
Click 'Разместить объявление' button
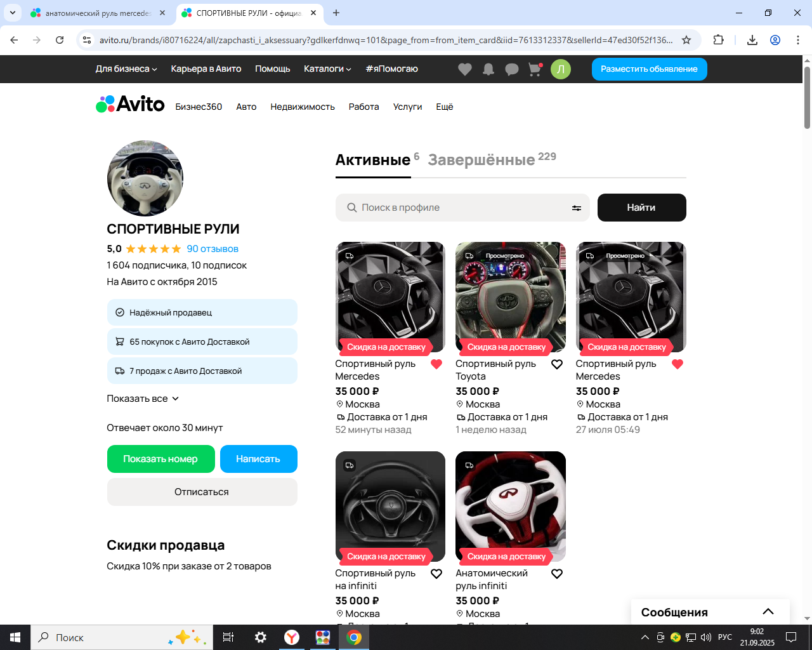649,69
